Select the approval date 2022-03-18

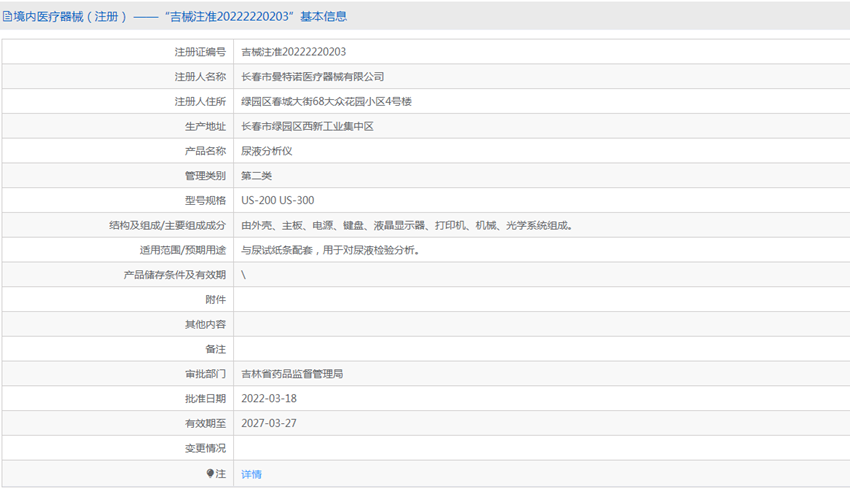coord(269,399)
